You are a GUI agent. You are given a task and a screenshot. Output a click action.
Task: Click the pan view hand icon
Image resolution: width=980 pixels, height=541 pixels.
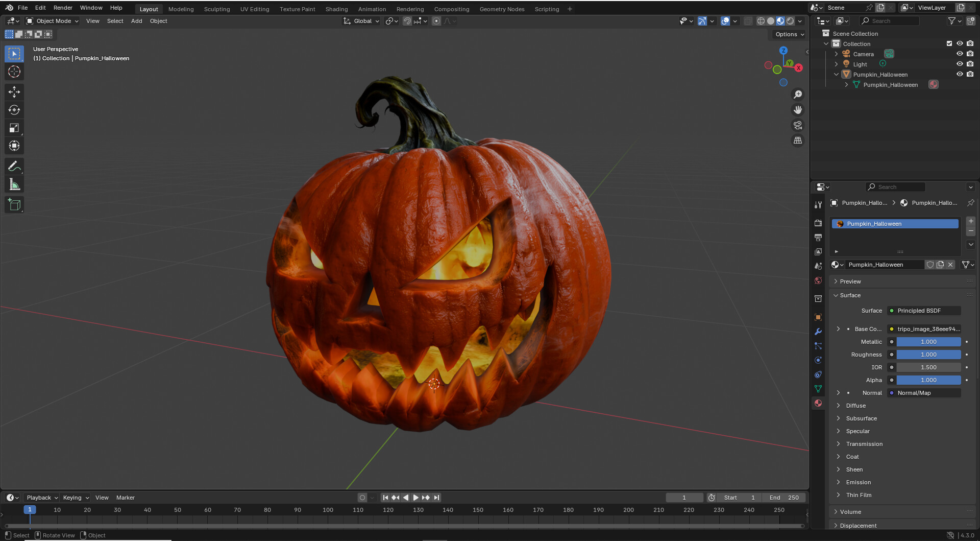[798, 110]
